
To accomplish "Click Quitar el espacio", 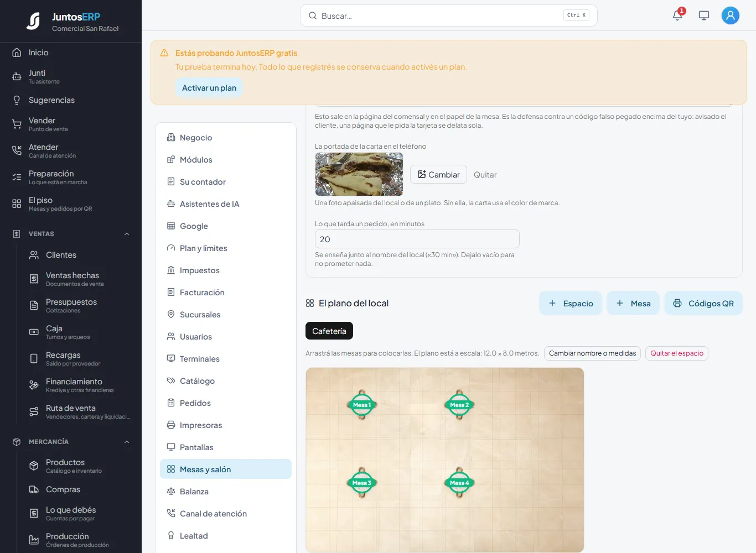I will click(x=677, y=353).
